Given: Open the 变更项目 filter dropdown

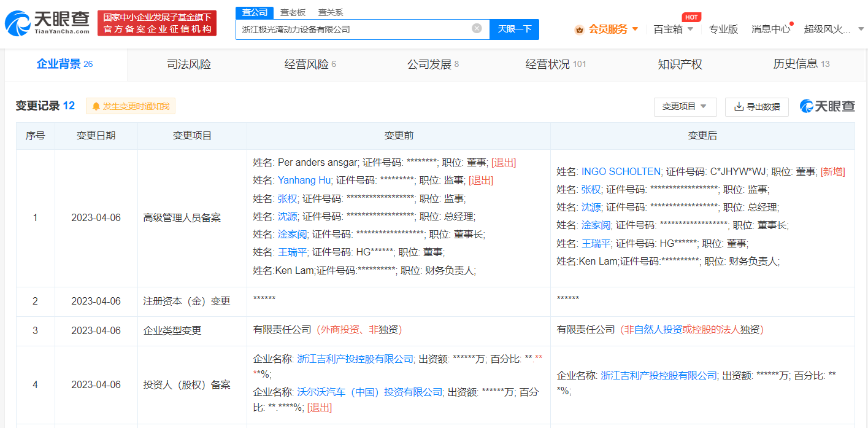Looking at the screenshot, I should 685,106.
